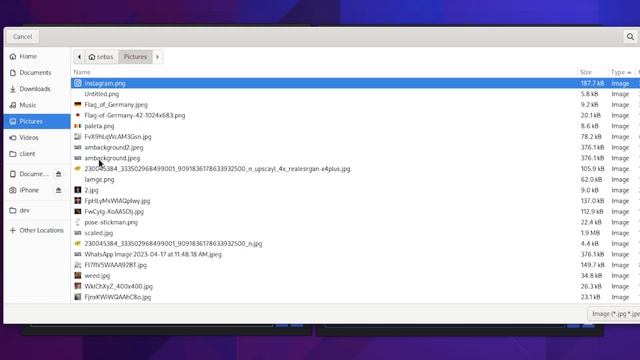640x360 pixels.
Task: Sort files by Size column
Action: click(x=593, y=72)
